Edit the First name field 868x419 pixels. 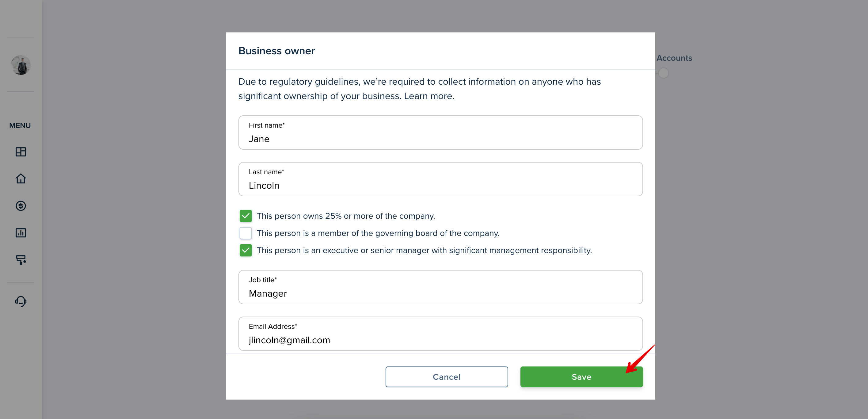440,133
